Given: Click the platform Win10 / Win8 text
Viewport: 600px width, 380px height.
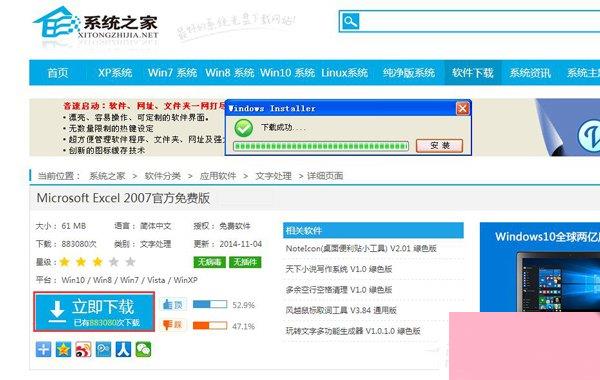Looking at the screenshot, I should 117,280.
